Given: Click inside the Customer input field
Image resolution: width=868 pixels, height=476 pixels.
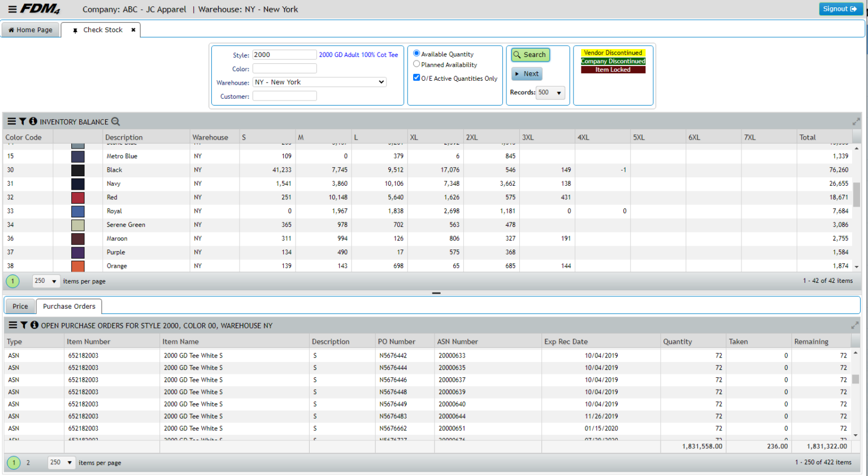Looking at the screenshot, I should point(285,96).
